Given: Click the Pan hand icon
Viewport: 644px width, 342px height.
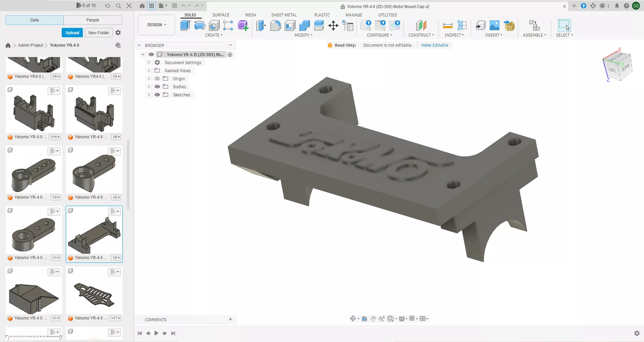Looking at the screenshot, I should pos(373,319).
